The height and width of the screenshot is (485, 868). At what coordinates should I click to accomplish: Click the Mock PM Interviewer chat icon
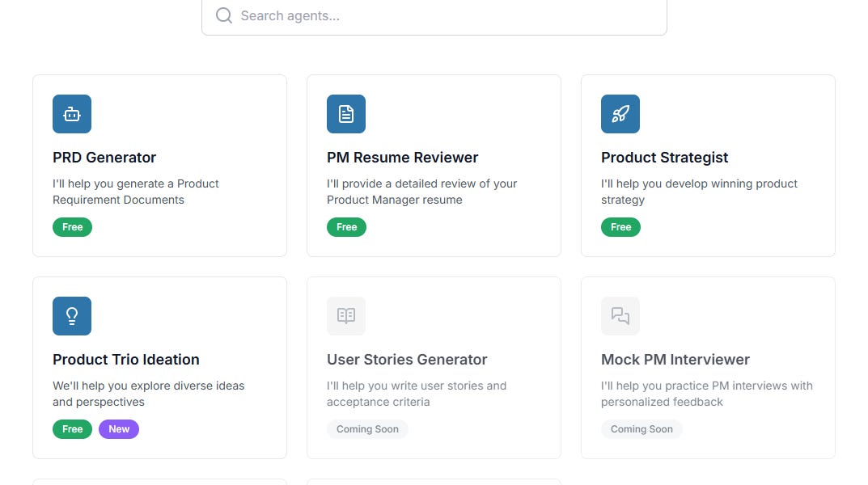[x=620, y=316]
